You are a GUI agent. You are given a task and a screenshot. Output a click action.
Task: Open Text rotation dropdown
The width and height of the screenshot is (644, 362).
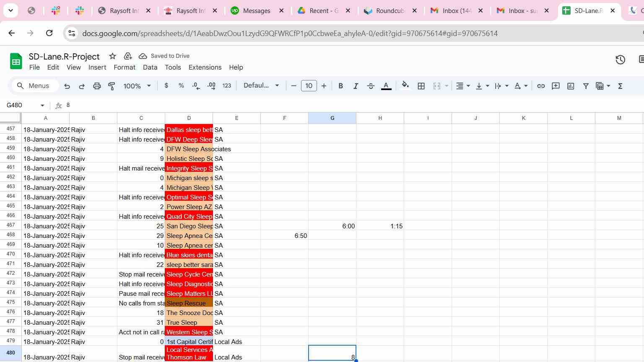521,86
